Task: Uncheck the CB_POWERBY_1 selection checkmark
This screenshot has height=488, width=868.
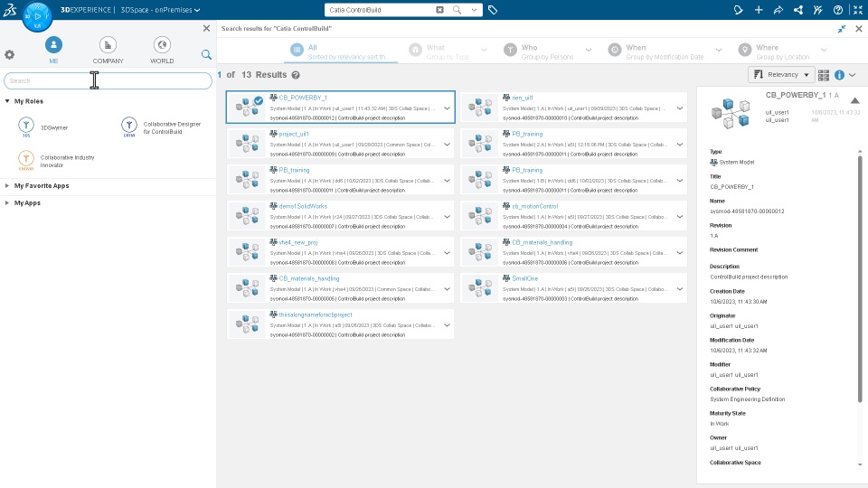Action: point(259,100)
